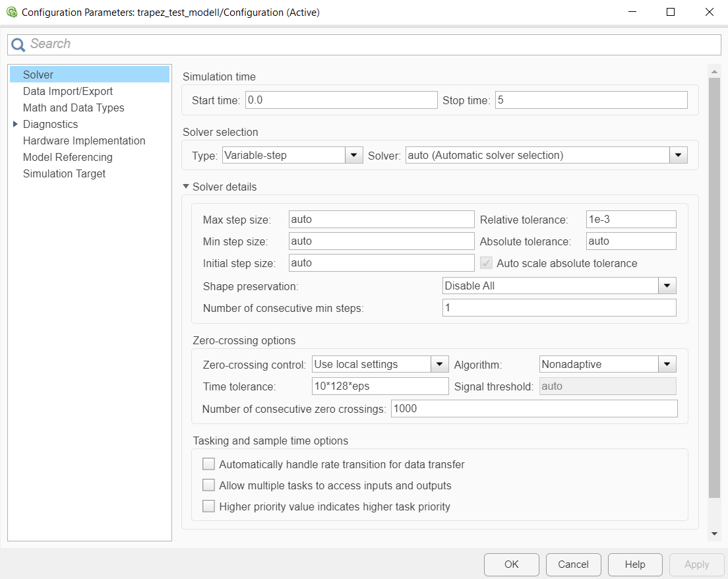728x579 pixels.
Task: Open the solver Type dropdown
Action: tap(355, 156)
